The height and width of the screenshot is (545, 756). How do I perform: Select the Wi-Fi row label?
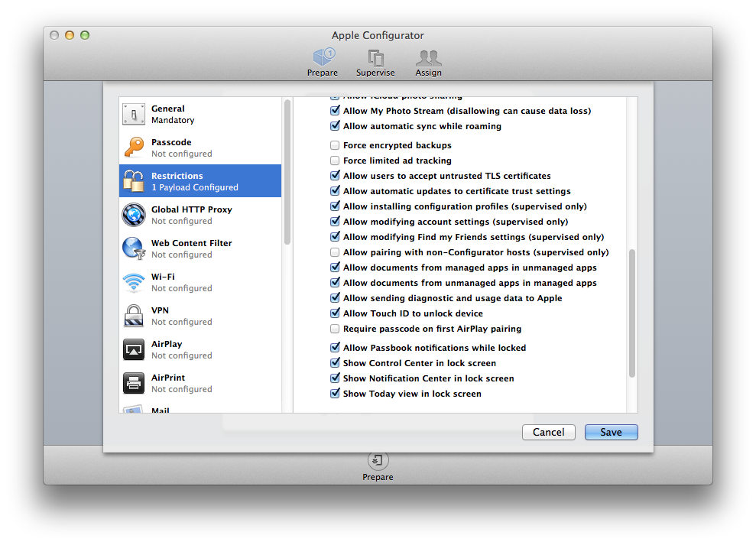[163, 277]
